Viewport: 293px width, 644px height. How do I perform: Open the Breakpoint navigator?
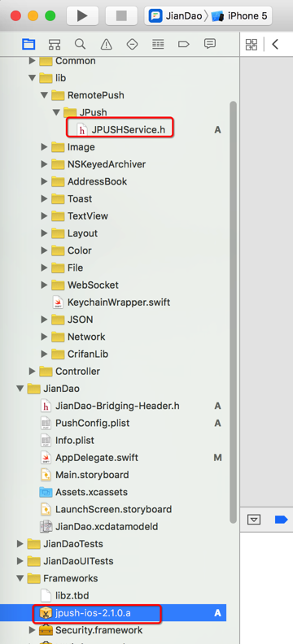coord(183,44)
